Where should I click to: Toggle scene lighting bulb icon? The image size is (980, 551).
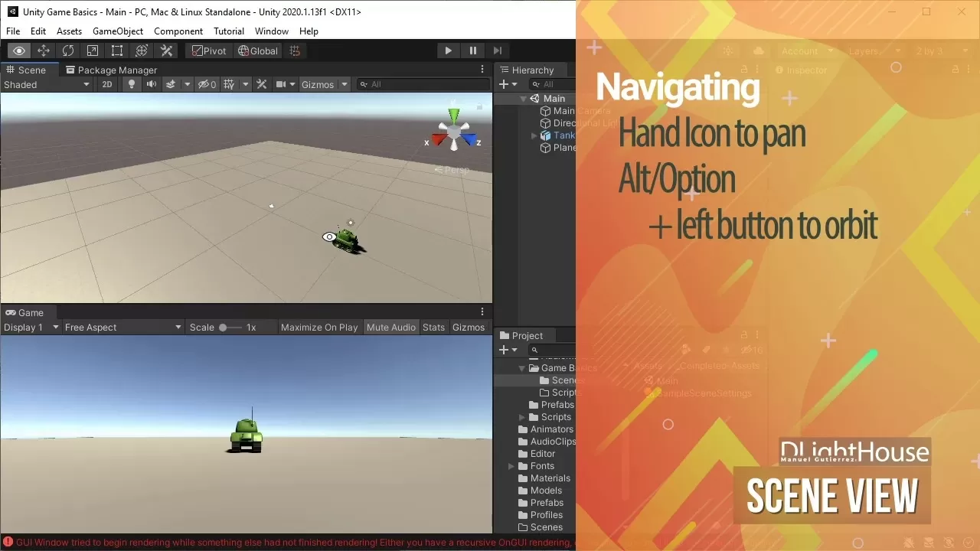131,84
